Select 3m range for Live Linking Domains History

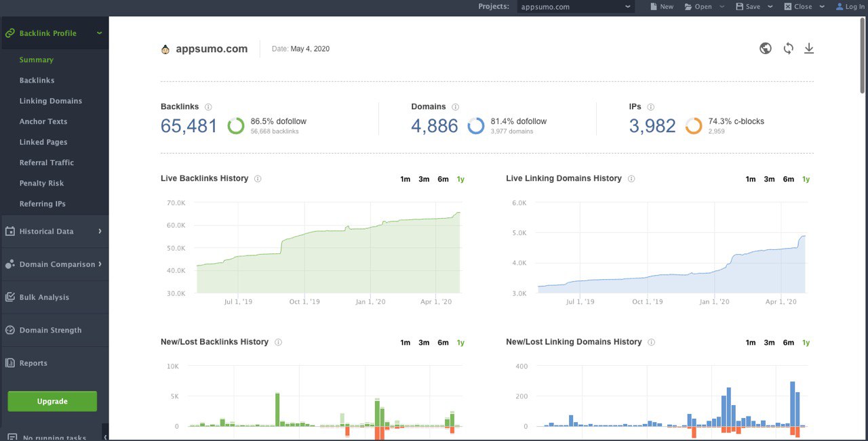click(769, 180)
